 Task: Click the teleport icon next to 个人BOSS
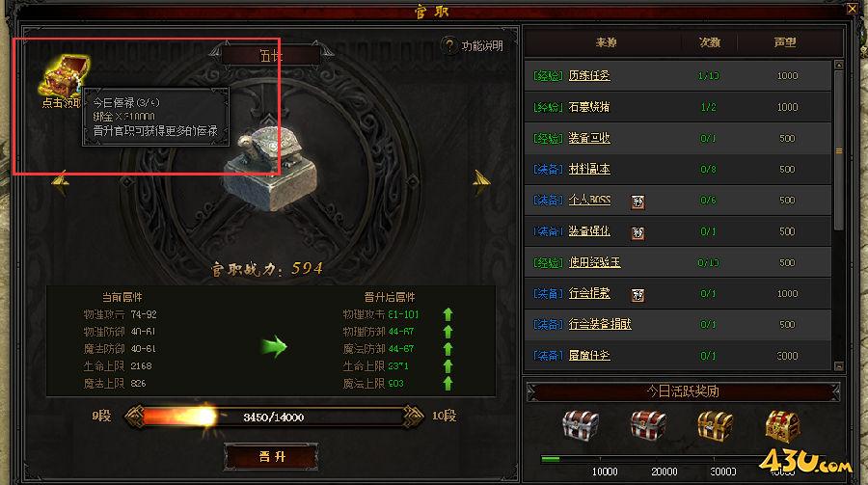637,202
